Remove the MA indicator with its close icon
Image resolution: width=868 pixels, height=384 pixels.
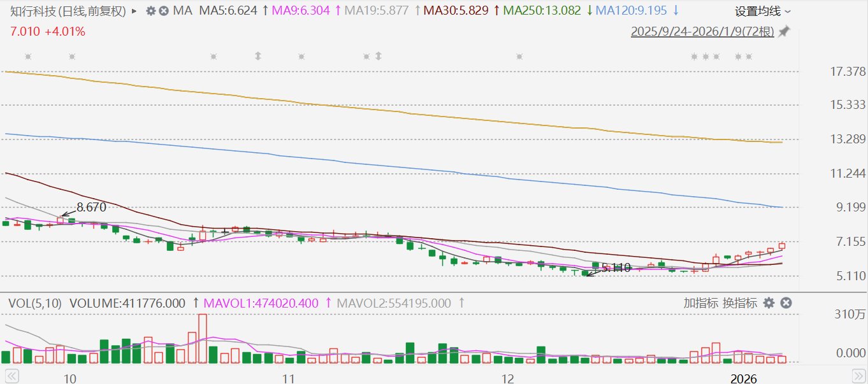pyautogui.click(x=164, y=11)
